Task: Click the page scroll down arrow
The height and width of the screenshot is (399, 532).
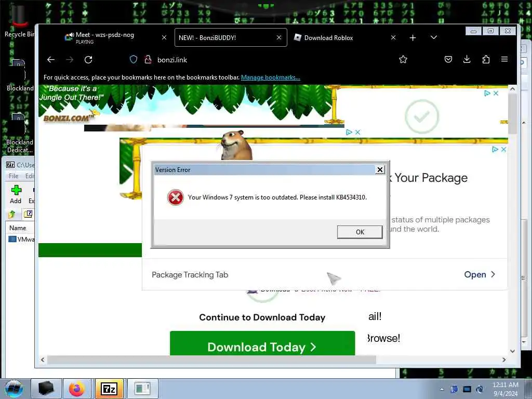Action: pos(512,351)
